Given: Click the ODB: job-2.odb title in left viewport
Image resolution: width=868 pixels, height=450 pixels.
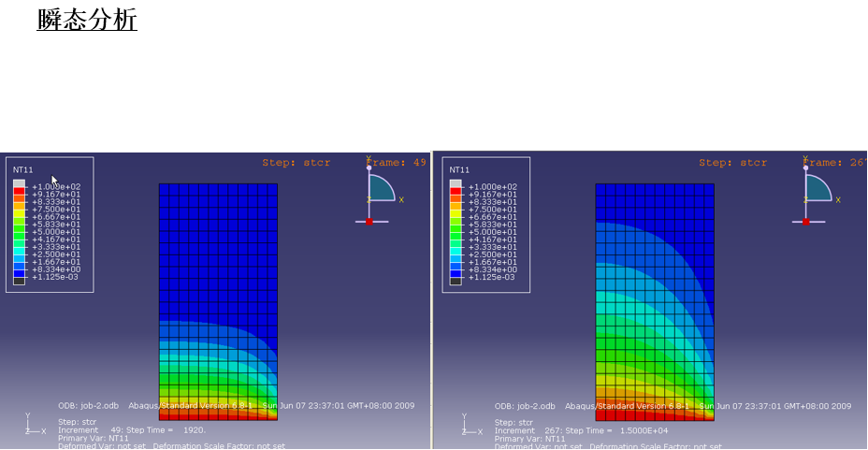Looking at the screenshot, I should click(89, 406).
